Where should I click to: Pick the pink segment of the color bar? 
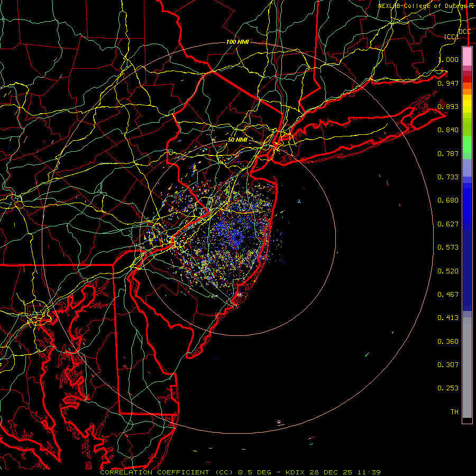[467, 56]
